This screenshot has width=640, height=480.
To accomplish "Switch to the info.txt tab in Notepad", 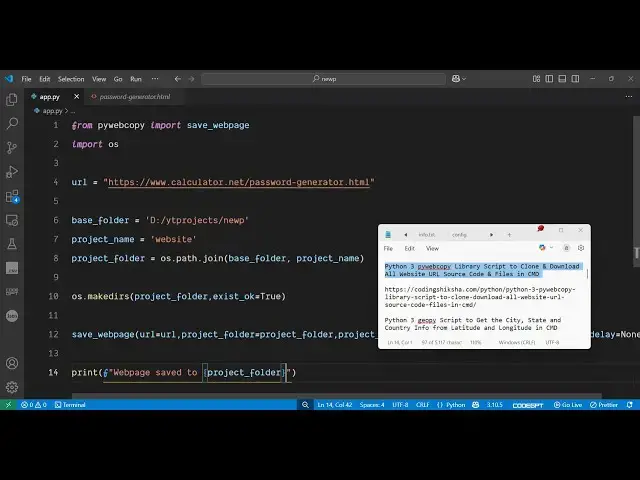I will [427, 235].
